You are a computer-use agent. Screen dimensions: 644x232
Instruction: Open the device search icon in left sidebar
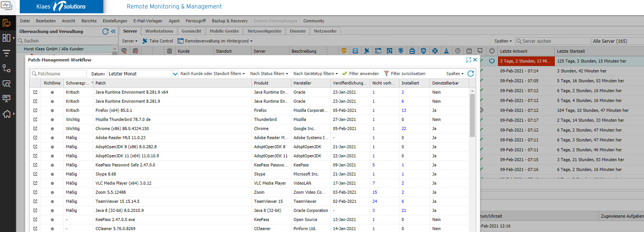point(6,84)
